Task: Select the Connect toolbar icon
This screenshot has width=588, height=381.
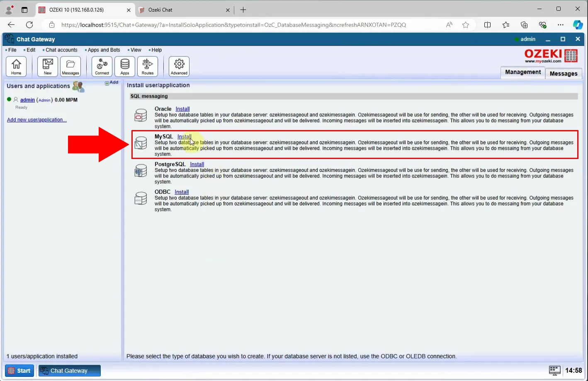Action: tap(102, 66)
